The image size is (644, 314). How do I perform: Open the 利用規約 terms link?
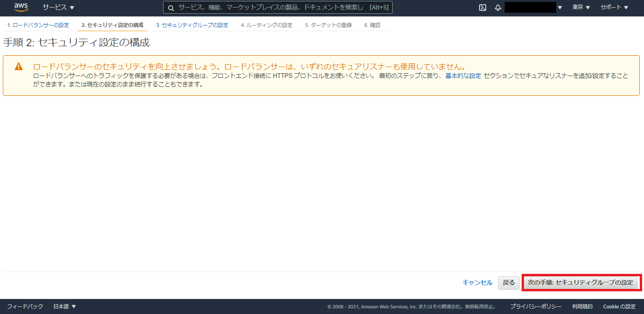582,306
